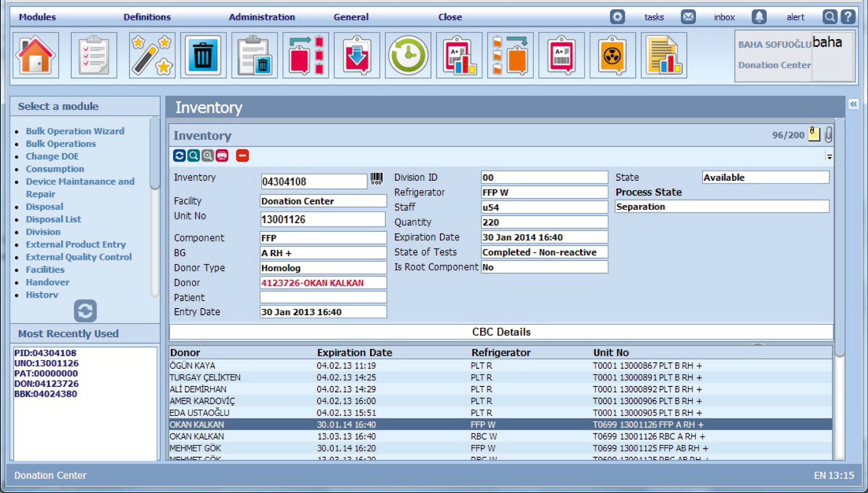Viewport: 868px width, 493px height.
Task: Open the Administration menu
Action: click(262, 17)
